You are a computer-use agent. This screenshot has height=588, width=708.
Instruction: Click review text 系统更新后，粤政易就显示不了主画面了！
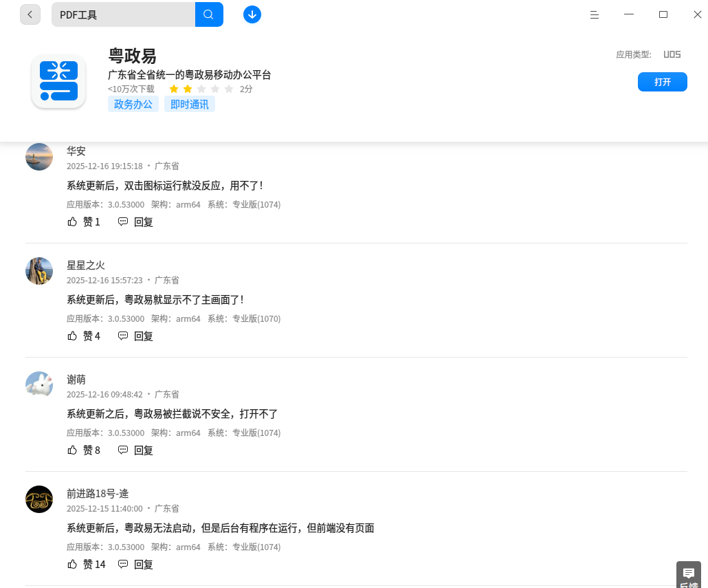tap(156, 300)
